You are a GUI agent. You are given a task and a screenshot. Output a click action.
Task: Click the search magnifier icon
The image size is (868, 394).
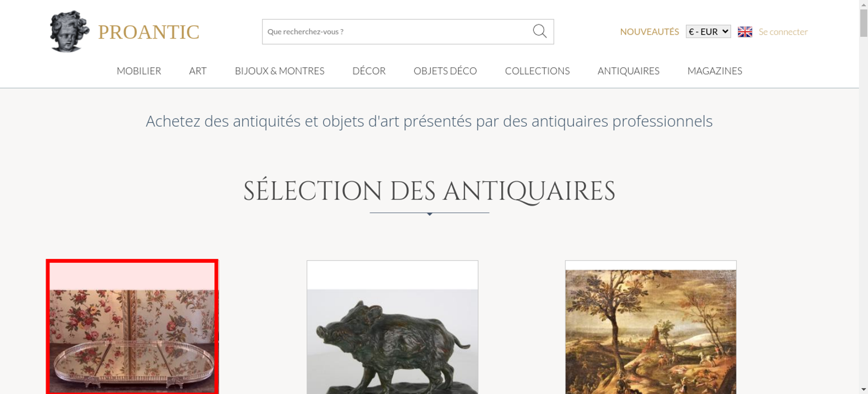(539, 31)
